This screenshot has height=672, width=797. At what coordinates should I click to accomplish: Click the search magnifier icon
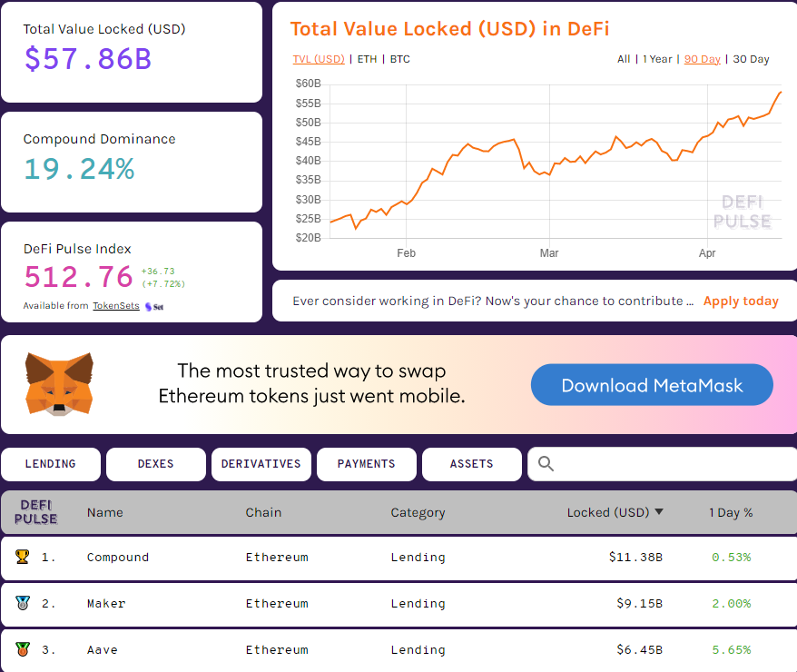click(546, 464)
